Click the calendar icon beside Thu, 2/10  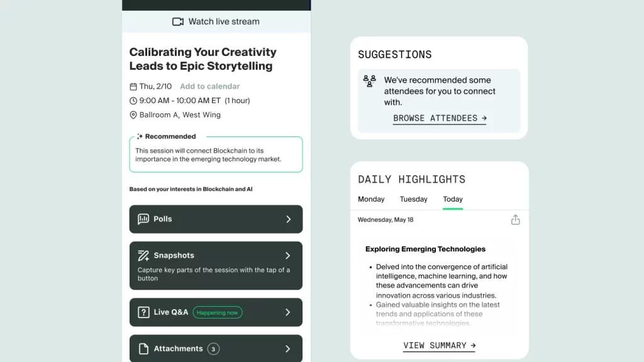(x=133, y=87)
